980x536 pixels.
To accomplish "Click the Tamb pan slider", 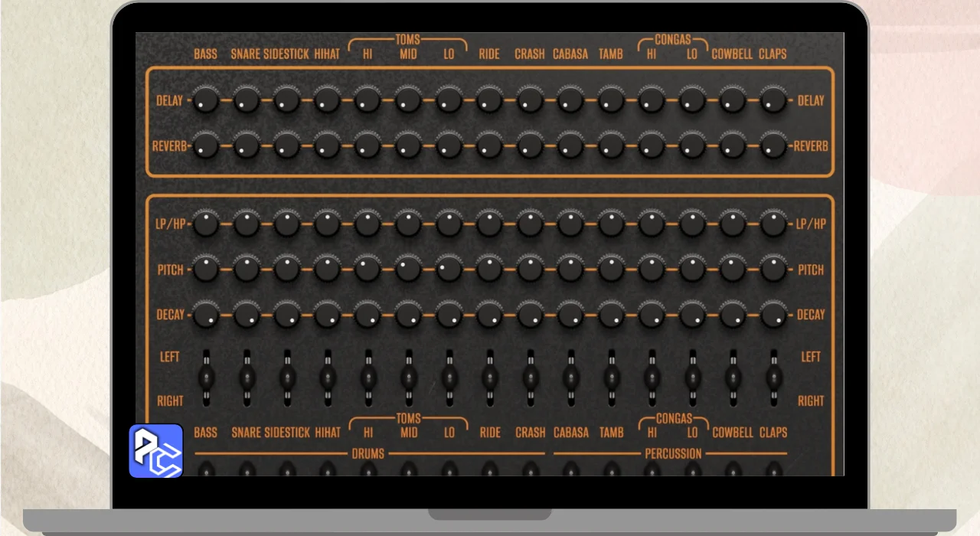I will [611, 377].
